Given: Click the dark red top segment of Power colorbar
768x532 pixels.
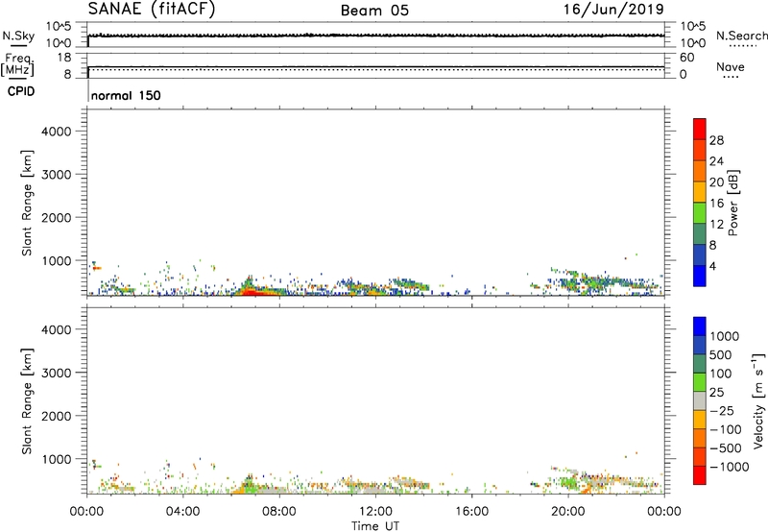Looking at the screenshot, I should [x=700, y=130].
